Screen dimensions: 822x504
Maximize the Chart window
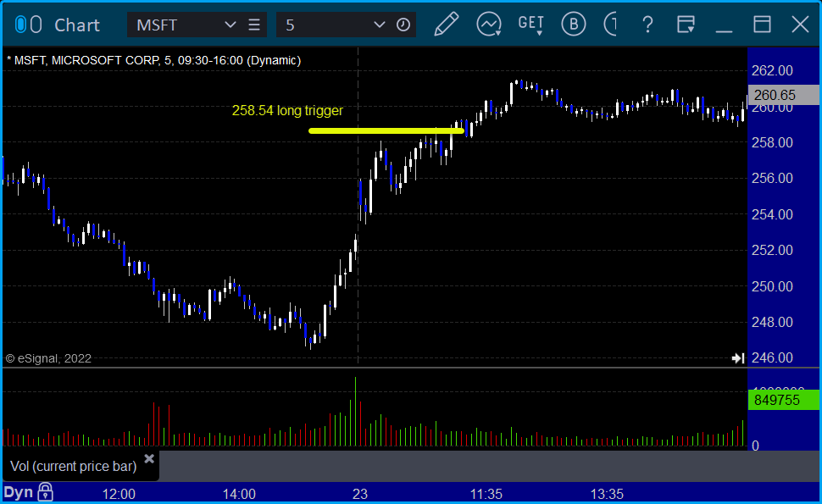click(x=762, y=25)
